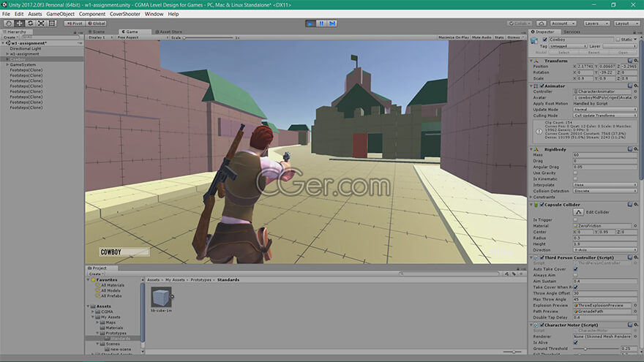Open the GameObject menu
This screenshot has height=362, width=644.
(60, 14)
